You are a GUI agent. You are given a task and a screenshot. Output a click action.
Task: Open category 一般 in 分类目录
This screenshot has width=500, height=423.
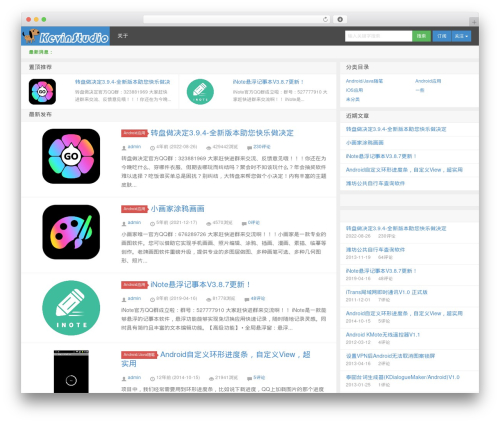click(x=420, y=90)
